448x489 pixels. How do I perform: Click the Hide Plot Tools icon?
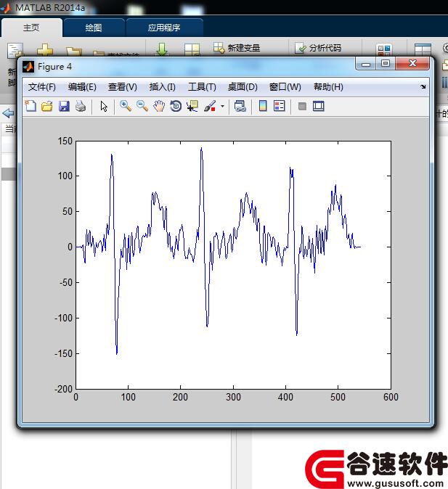click(x=302, y=107)
